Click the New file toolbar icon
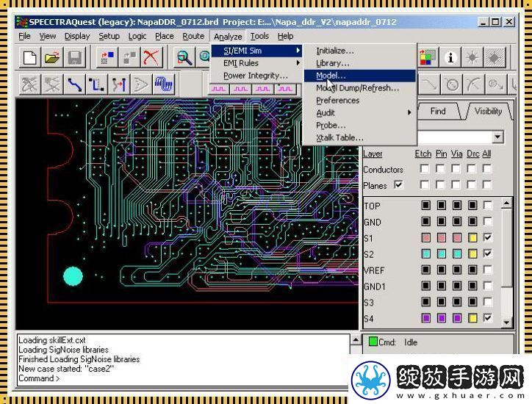This screenshot has height=404, width=532. [29, 58]
